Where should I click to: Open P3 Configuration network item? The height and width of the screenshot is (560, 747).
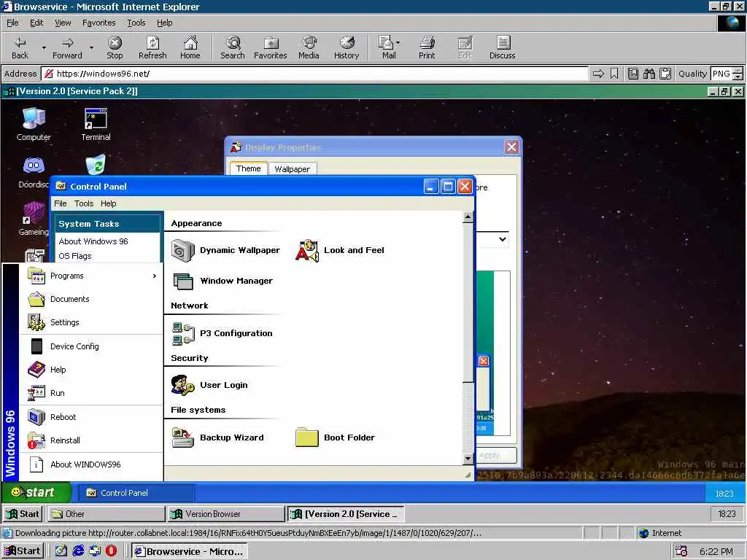coord(222,333)
